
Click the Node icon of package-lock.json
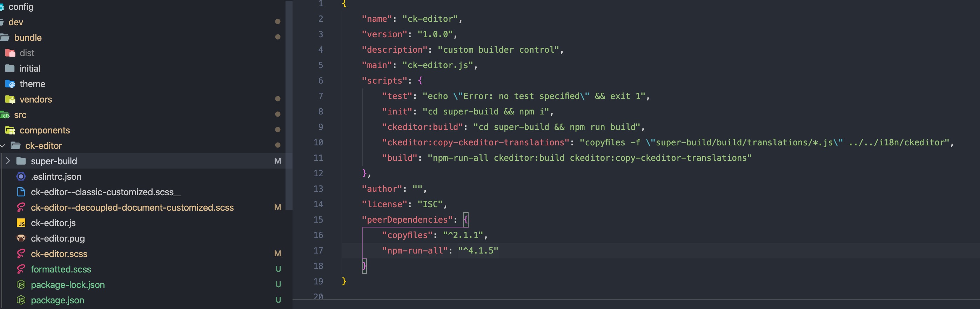pos(21,285)
